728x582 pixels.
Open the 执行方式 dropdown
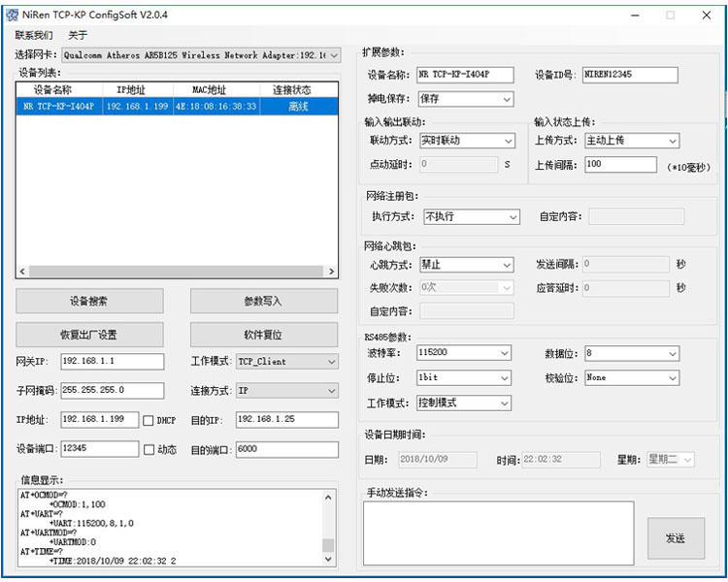[471, 216]
